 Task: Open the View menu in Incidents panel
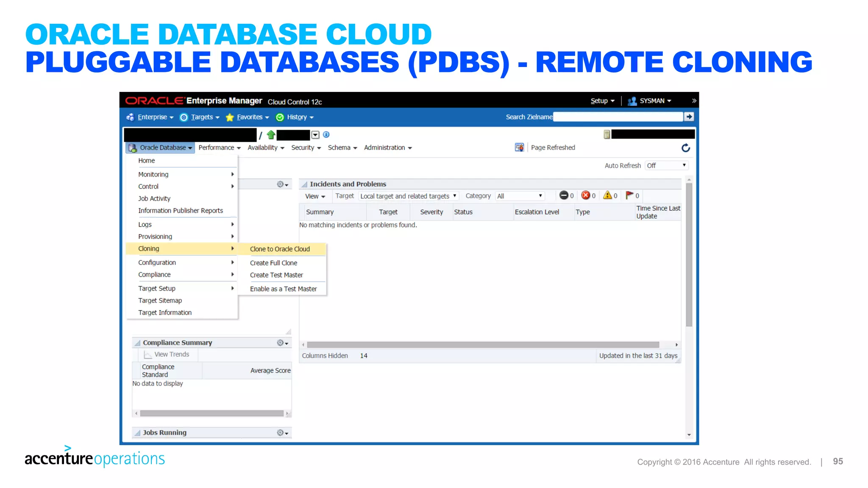pos(315,196)
